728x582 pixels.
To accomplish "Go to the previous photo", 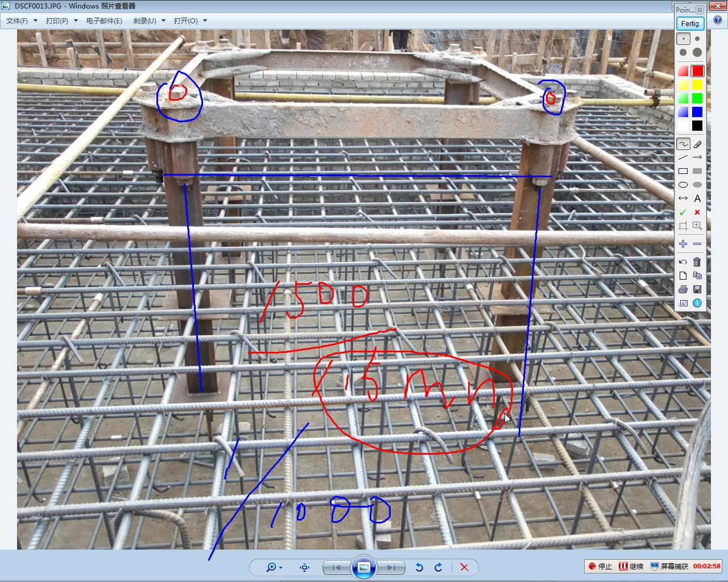I will tap(337, 567).
